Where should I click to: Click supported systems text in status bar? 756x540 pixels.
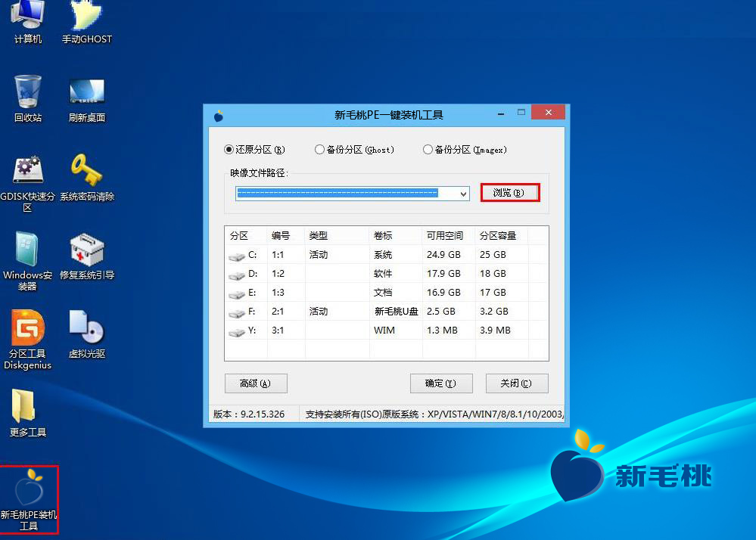[x=434, y=414]
